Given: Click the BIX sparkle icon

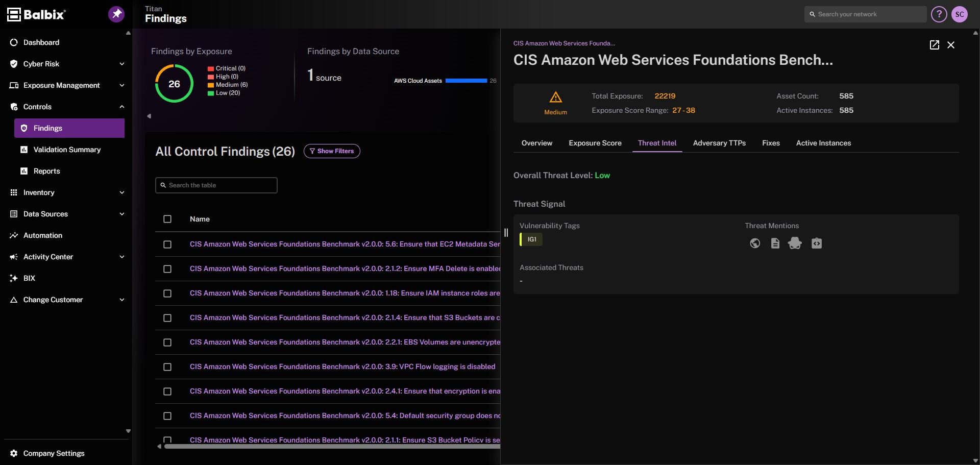Looking at the screenshot, I should (14, 278).
